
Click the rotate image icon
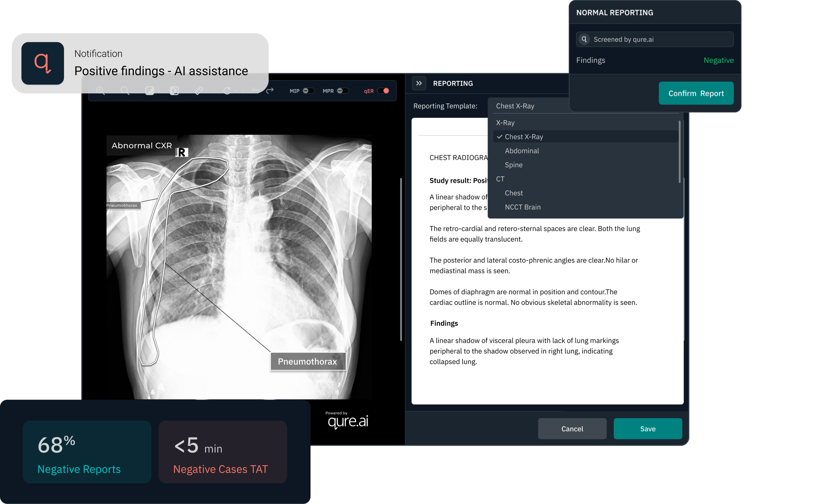click(x=227, y=90)
